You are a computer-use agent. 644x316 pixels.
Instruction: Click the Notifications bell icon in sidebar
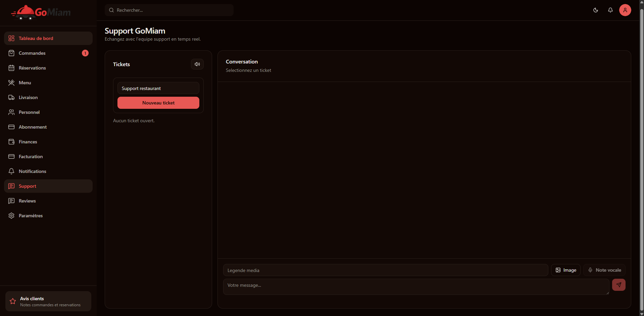tap(11, 171)
